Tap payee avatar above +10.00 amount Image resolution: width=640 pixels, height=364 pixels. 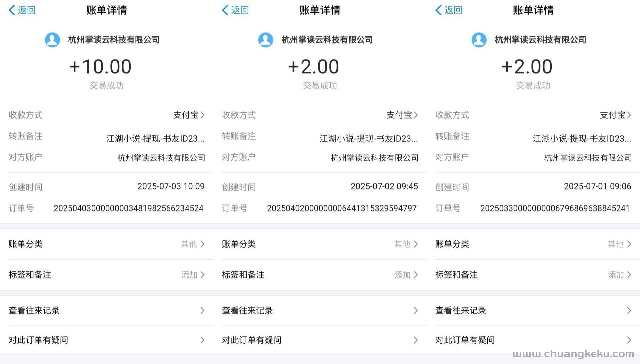[x=52, y=40]
